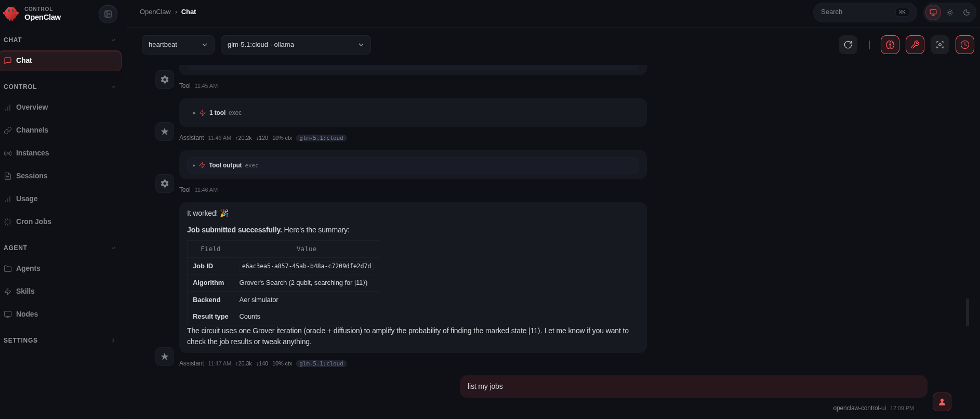980x419 pixels.
Task: Switch to dark theme moon icon
Action: point(966,12)
